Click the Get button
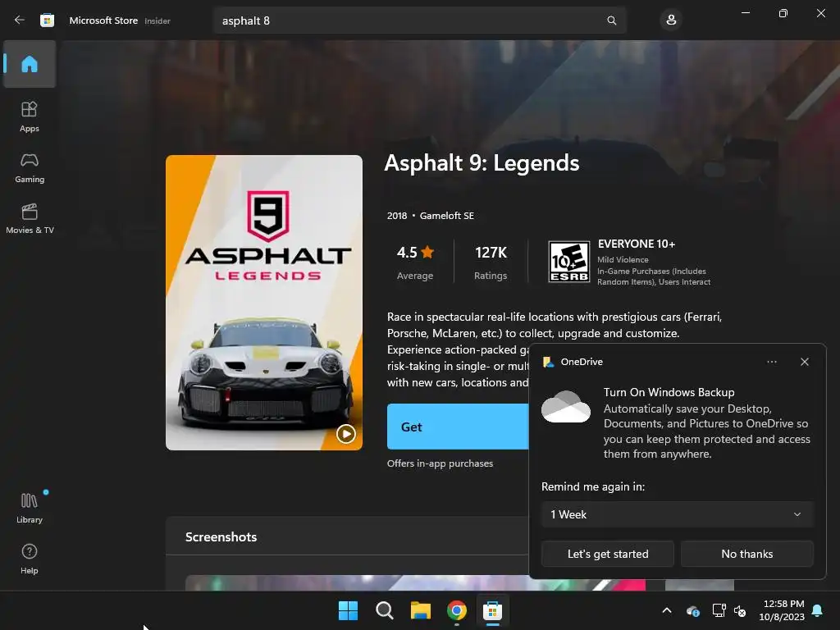 (458, 427)
